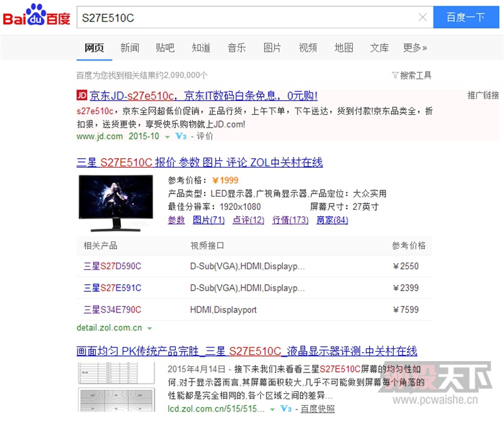Click the 百度一下 search button
Screen dimensions: 504x421
(x=466, y=17)
